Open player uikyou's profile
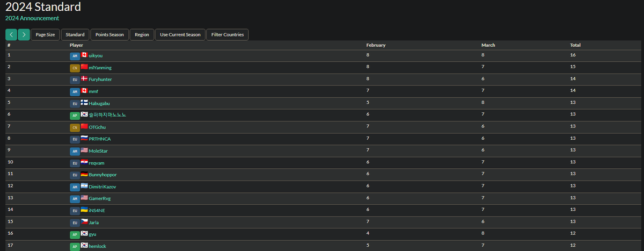The height and width of the screenshot is (251, 644). point(96,56)
